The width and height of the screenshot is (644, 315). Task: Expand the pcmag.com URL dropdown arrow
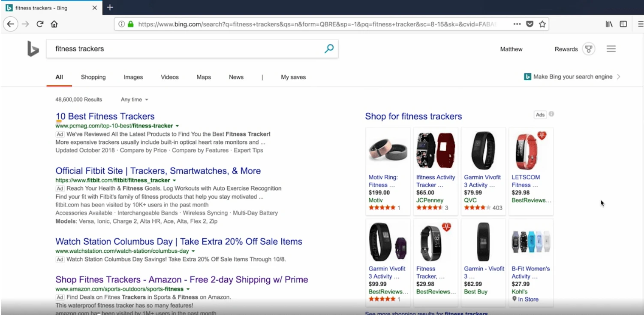(x=177, y=126)
